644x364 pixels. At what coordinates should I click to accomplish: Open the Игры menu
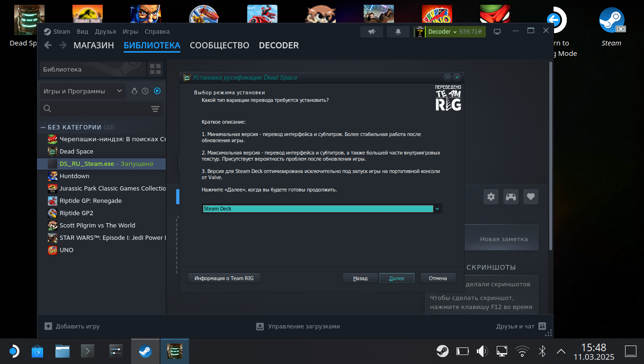click(130, 32)
